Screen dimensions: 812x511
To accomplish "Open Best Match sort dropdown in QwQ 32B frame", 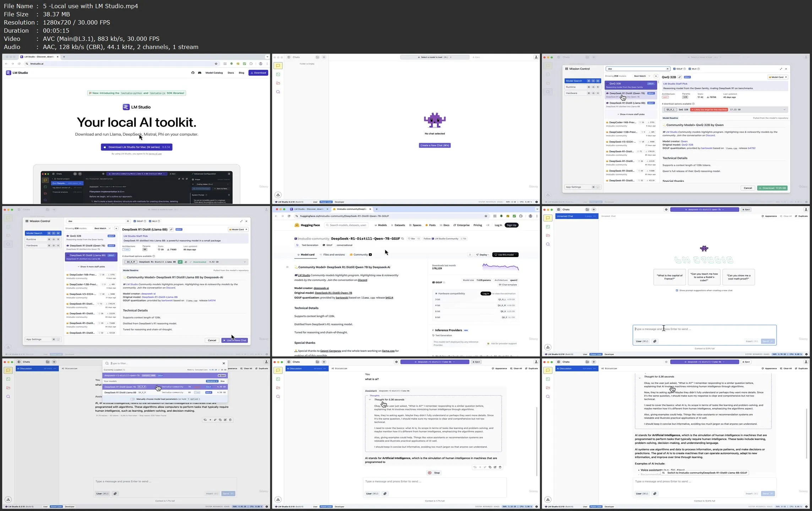I will click(x=642, y=76).
